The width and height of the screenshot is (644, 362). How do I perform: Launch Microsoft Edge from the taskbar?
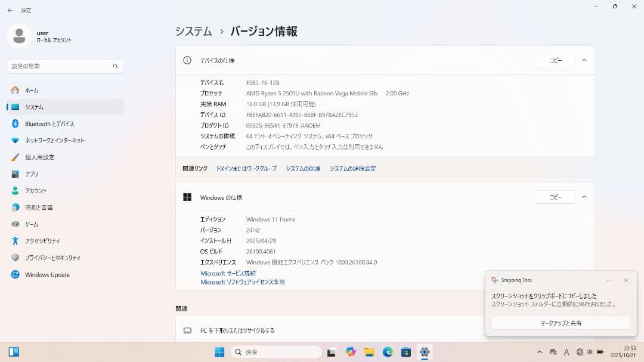pos(388,352)
